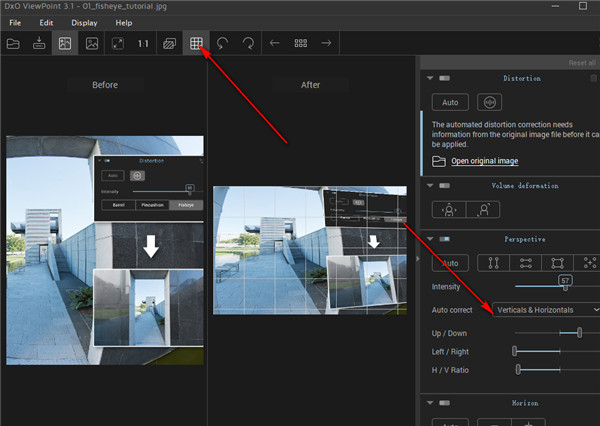Click the Open original image link
The image size is (600, 426).
484,161
